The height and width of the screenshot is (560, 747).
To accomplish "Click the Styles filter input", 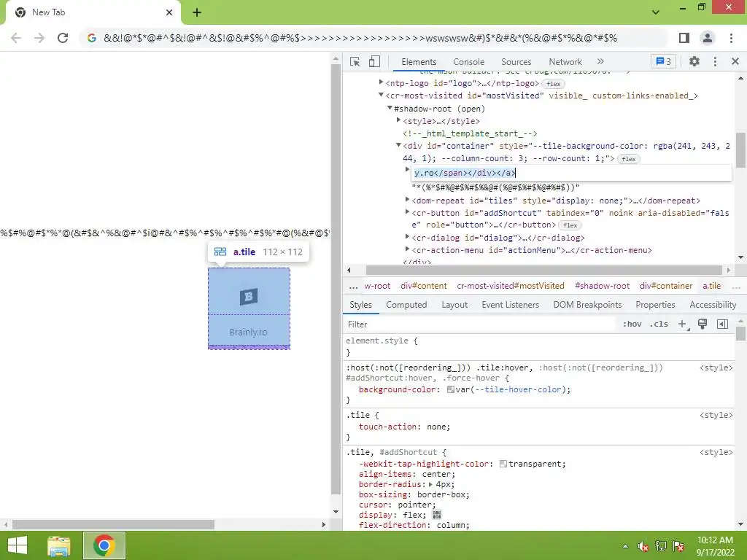I will click(479, 324).
